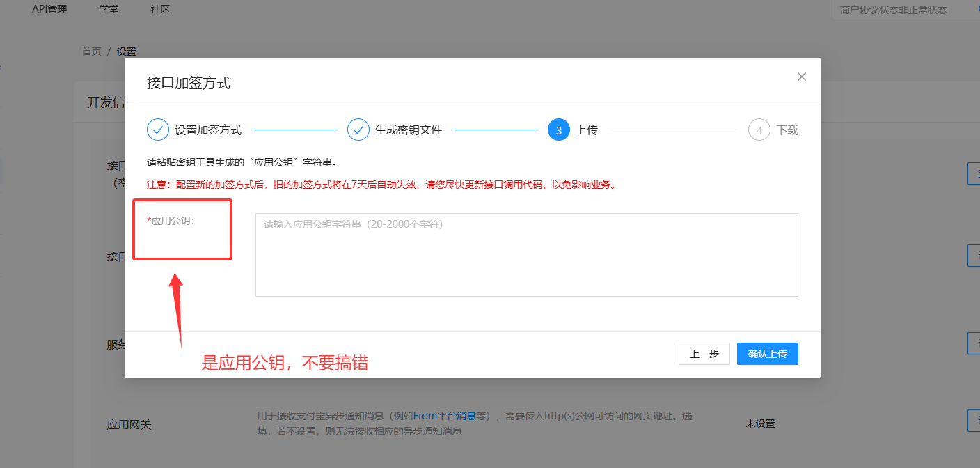Visit the 社区 menu item

click(x=159, y=9)
